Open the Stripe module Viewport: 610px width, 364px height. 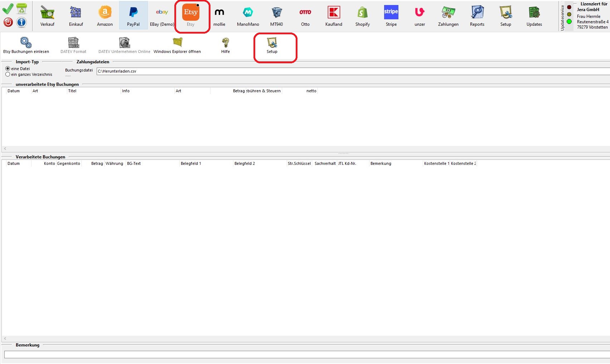(x=391, y=16)
